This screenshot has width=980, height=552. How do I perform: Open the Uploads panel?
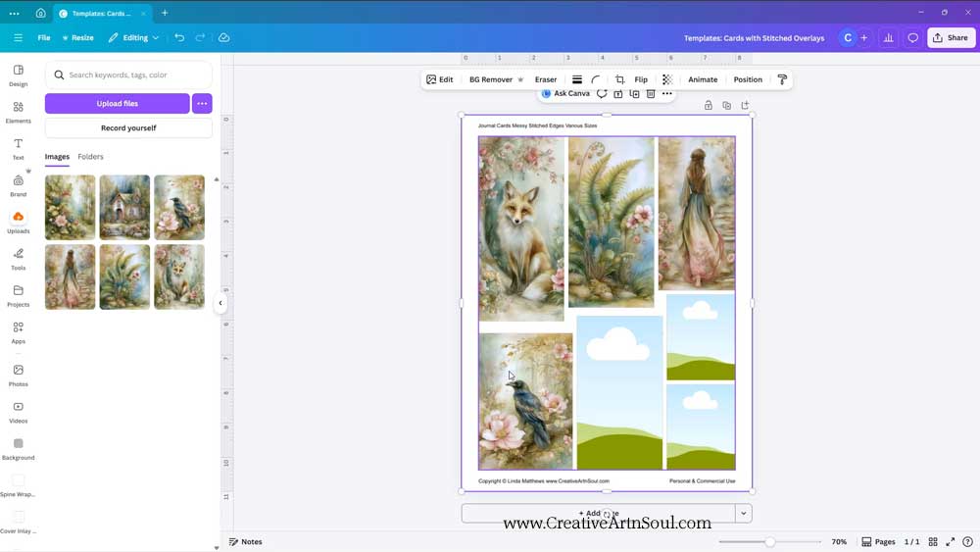click(x=18, y=223)
